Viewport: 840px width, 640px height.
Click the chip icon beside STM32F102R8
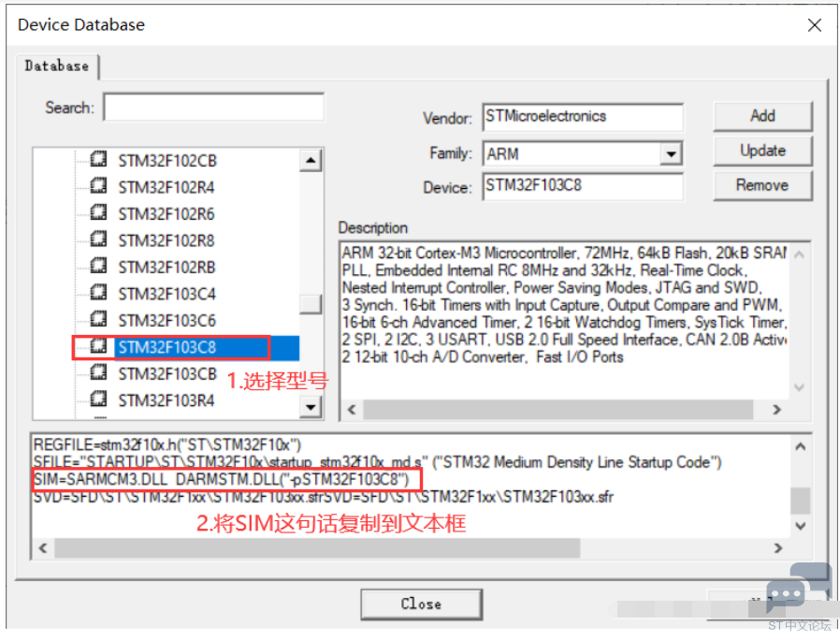tap(98, 239)
